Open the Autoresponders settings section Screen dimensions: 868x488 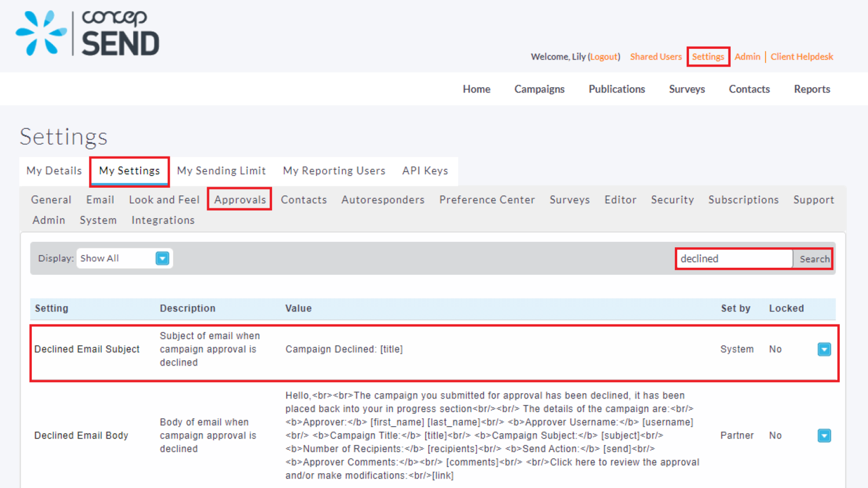coord(383,200)
